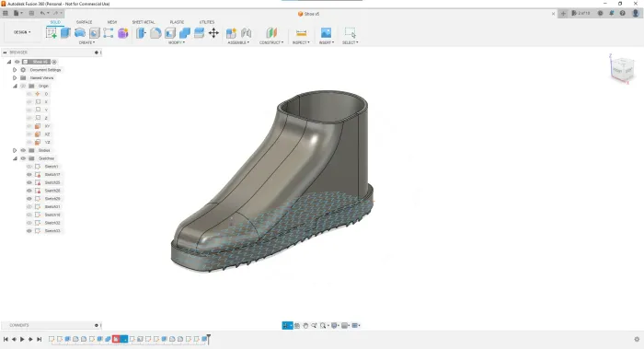The width and height of the screenshot is (644, 349).
Task: Select the Extrude tool icon
Action: (x=65, y=33)
